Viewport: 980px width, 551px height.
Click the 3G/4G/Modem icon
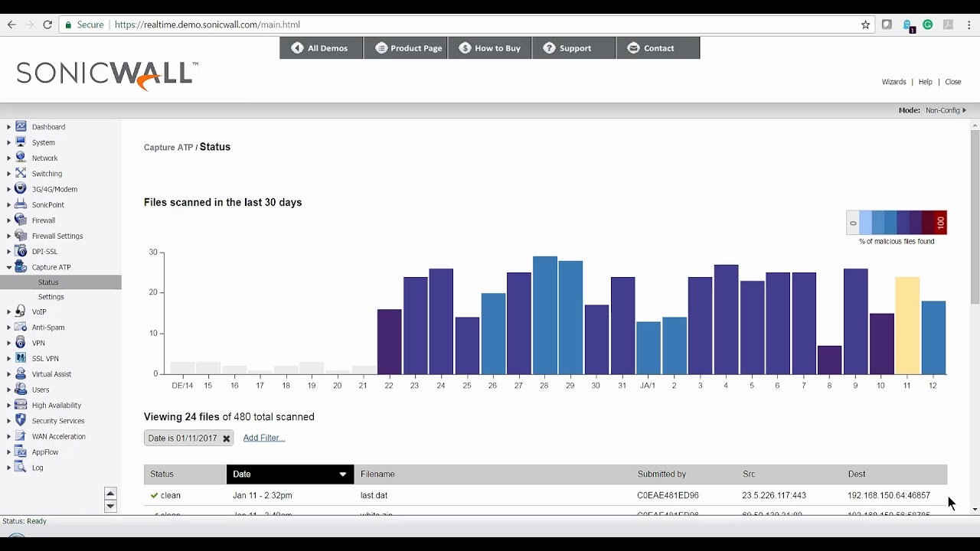[x=21, y=188]
